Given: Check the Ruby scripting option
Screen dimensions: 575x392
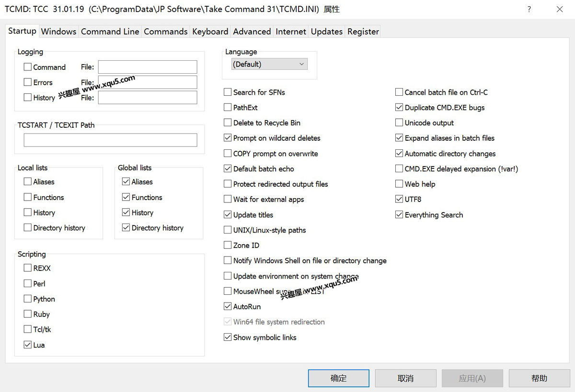Looking at the screenshot, I should (x=28, y=314).
